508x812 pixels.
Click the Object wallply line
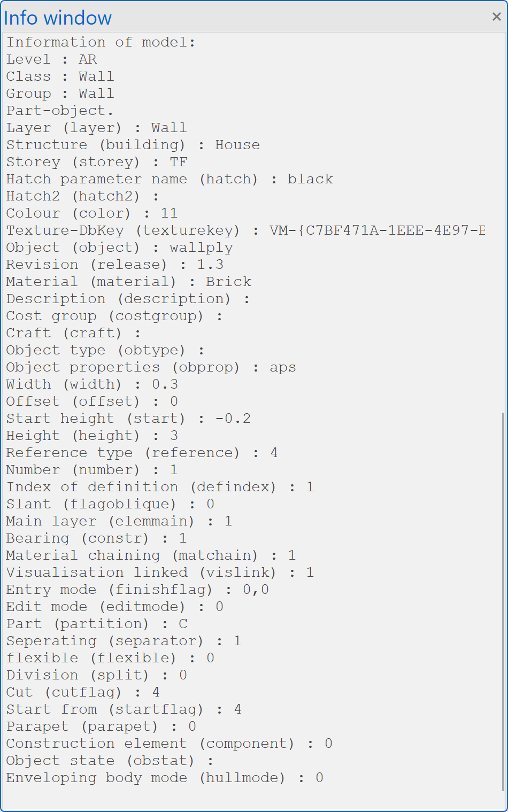119,248
